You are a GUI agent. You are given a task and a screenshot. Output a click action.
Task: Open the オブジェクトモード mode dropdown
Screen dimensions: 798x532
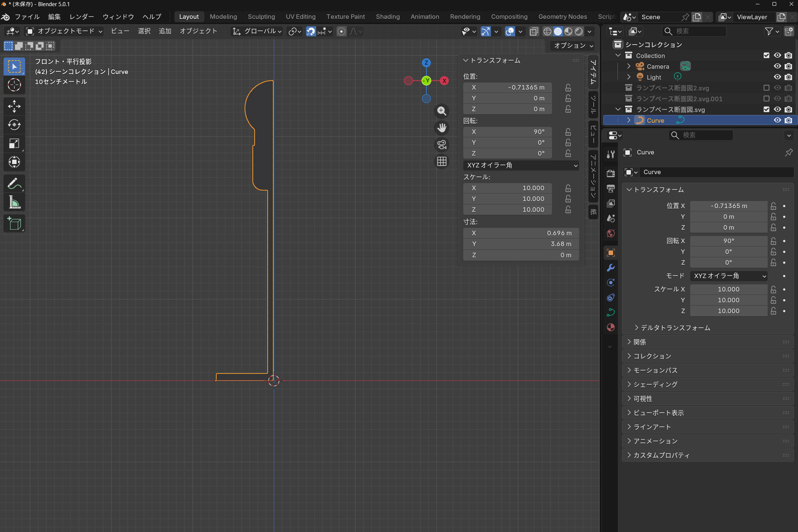tap(64, 31)
